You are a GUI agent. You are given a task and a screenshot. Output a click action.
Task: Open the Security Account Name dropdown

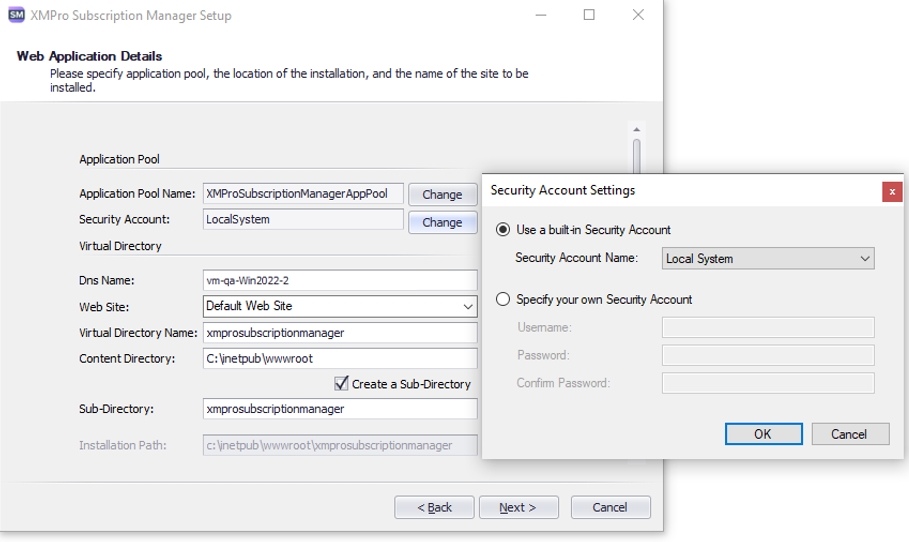[x=768, y=259]
